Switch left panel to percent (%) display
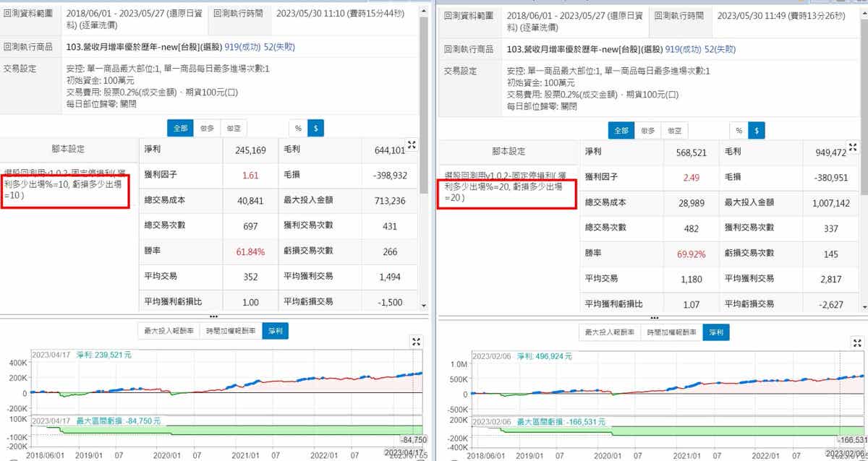Screen dimensions: 868x461 [298, 128]
